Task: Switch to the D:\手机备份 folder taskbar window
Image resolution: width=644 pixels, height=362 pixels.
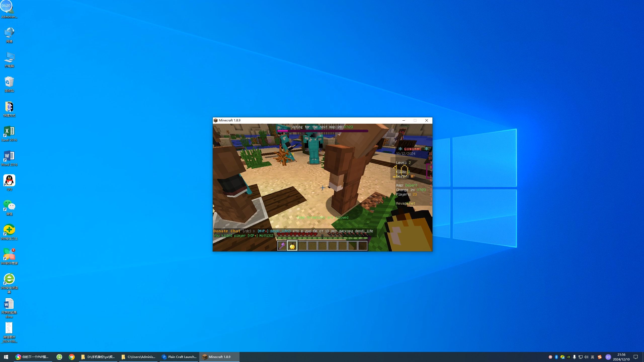Action: [98, 357]
